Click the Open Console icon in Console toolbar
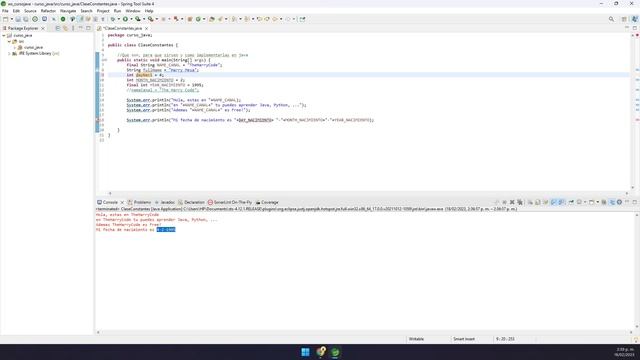Viewport: 640px width, 360px height. click(591, 202)
